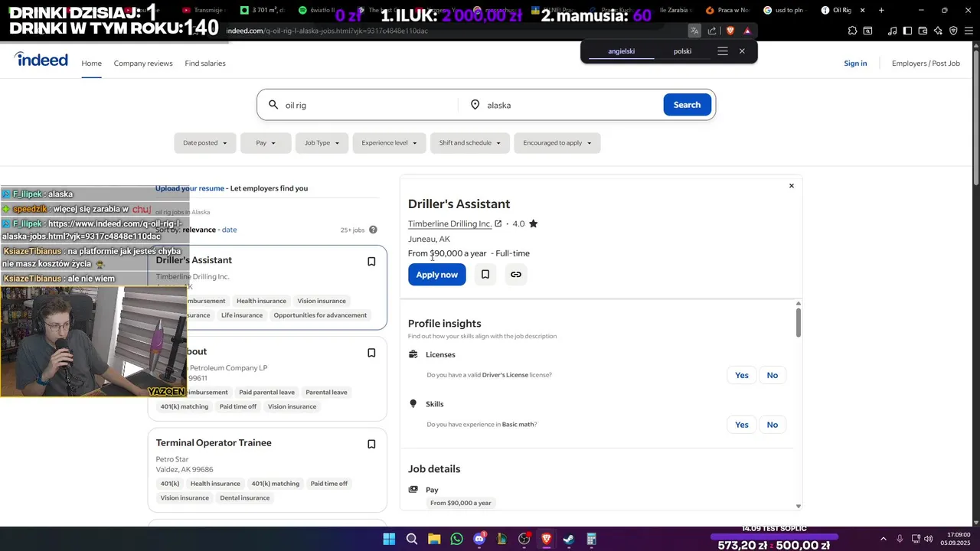Viewport: 980px width, 551px height.
Task: Open the browser extensions puzzle icon
Action: pos(852,31)
